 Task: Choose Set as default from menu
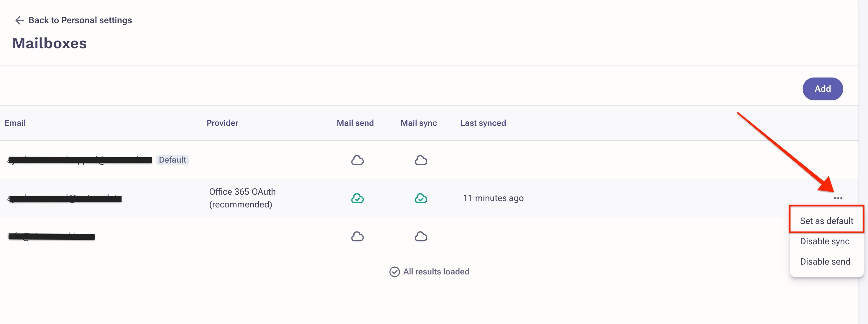(826, 221)
